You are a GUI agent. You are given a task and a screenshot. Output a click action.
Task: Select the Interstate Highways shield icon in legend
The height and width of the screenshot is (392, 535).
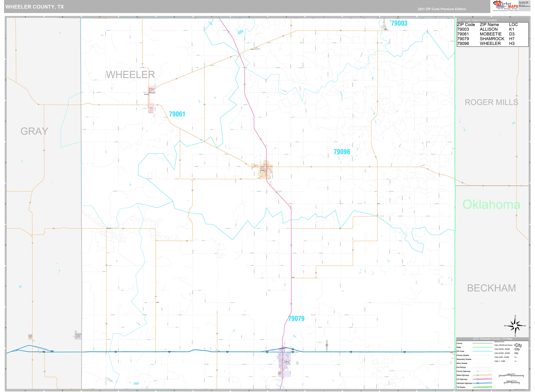(x=478, y=383)
